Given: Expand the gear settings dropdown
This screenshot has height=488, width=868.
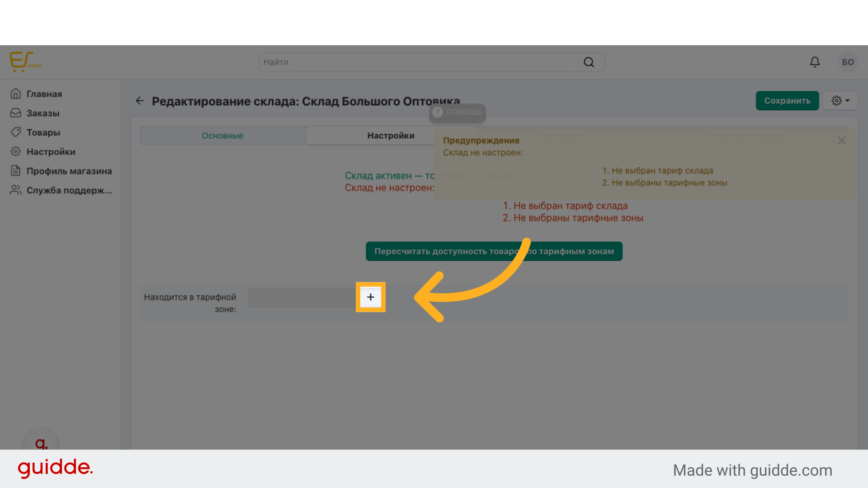Looking at the screenshot, I should point(840,101).
